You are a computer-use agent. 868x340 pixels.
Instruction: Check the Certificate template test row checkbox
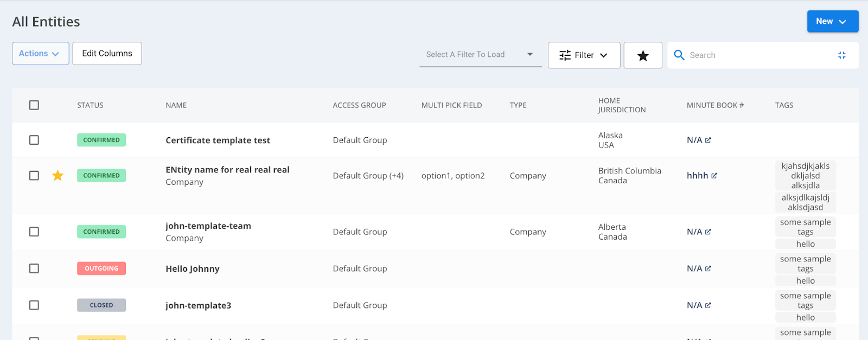[x=34, y=140]
